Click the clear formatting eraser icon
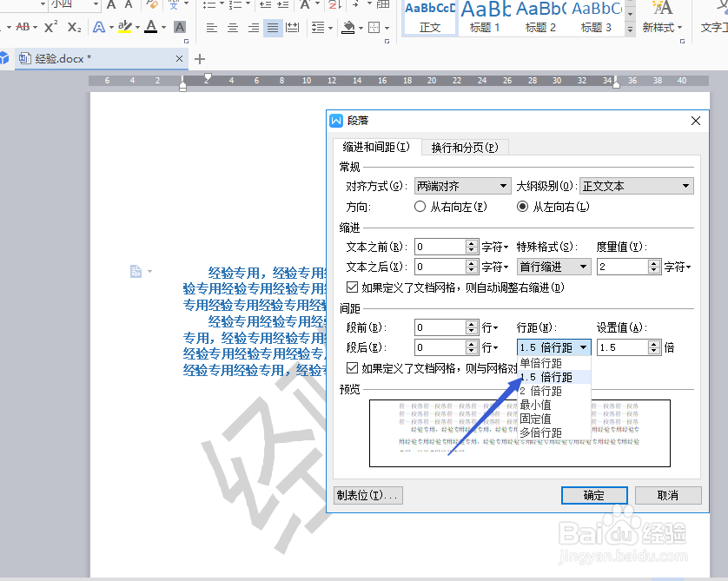The width and height of the screenshot is (728, 581). pos(152,4)
